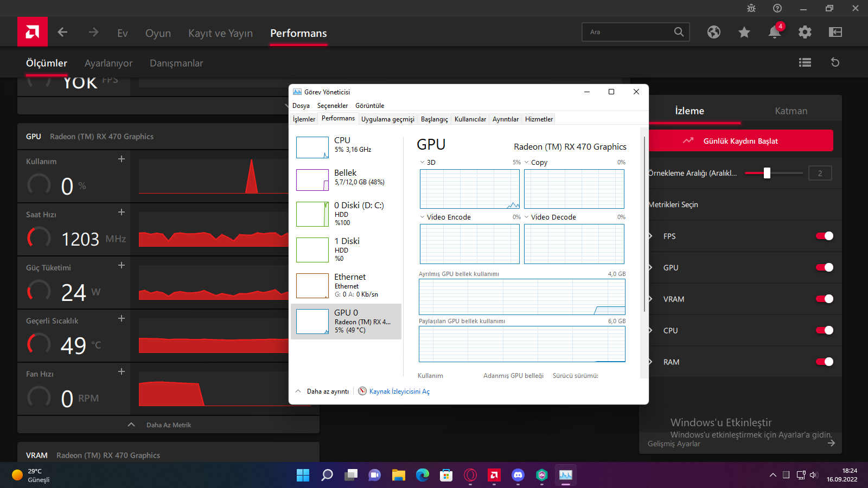Open the 3D graph dropdown in Task Manager

(423, 162)
